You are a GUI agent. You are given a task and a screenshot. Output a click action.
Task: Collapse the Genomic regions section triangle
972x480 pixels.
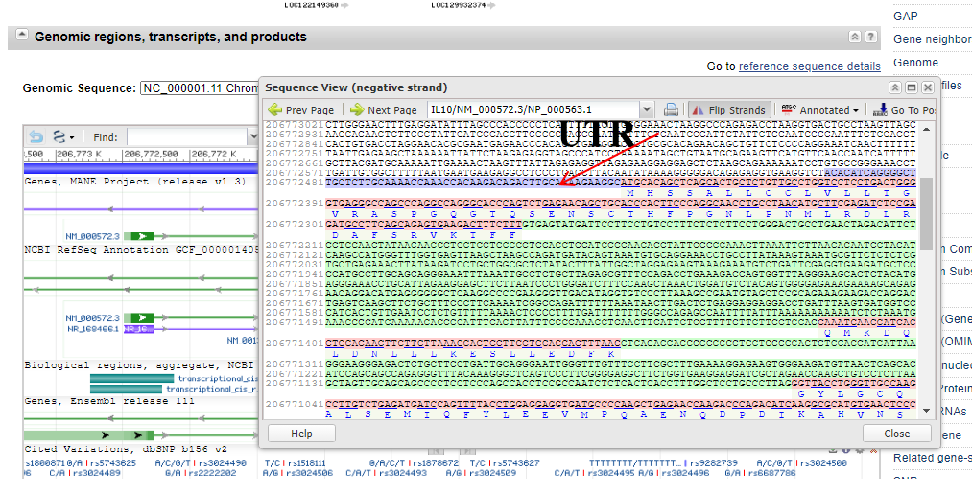21,37
